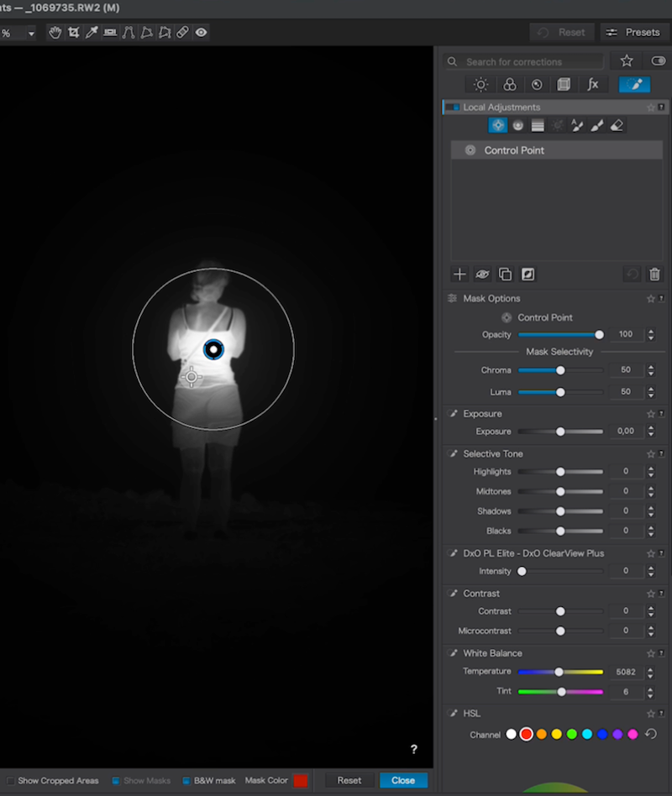Click the blue Close button
The image size is (672, 796).
(403, 780)
